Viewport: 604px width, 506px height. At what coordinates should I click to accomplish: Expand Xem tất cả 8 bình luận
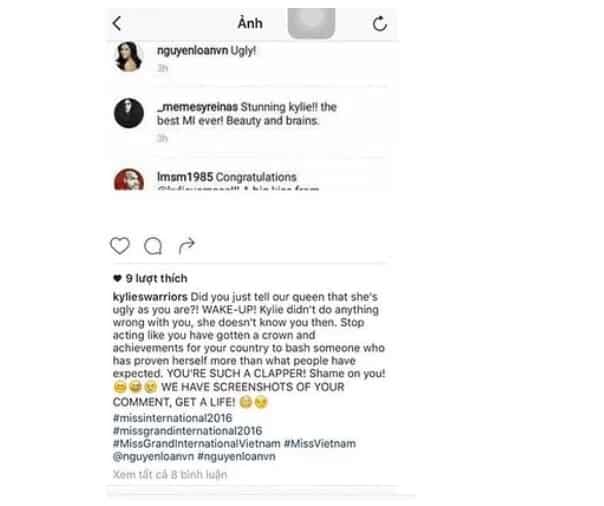(x=170, y=474)
